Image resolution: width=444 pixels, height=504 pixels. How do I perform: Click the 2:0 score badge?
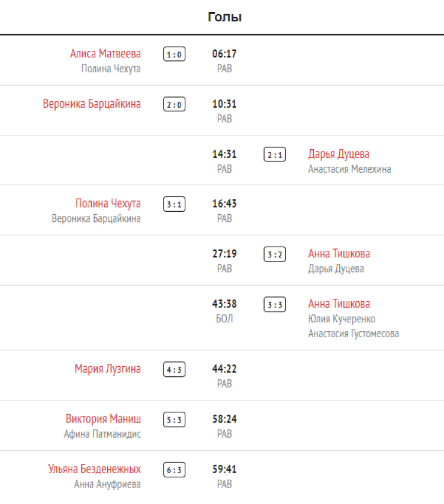point(174,105)
